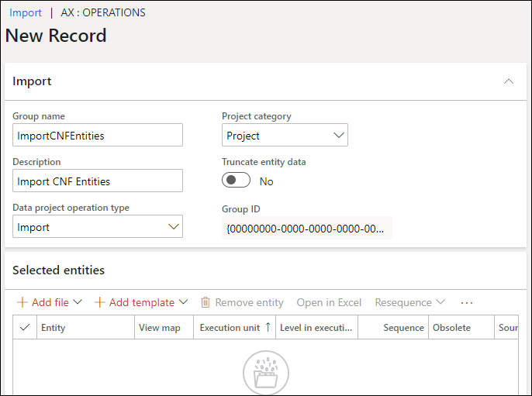Click the View map column header
This screenshot has width=532, height=396.
click(x=160, y=328)
